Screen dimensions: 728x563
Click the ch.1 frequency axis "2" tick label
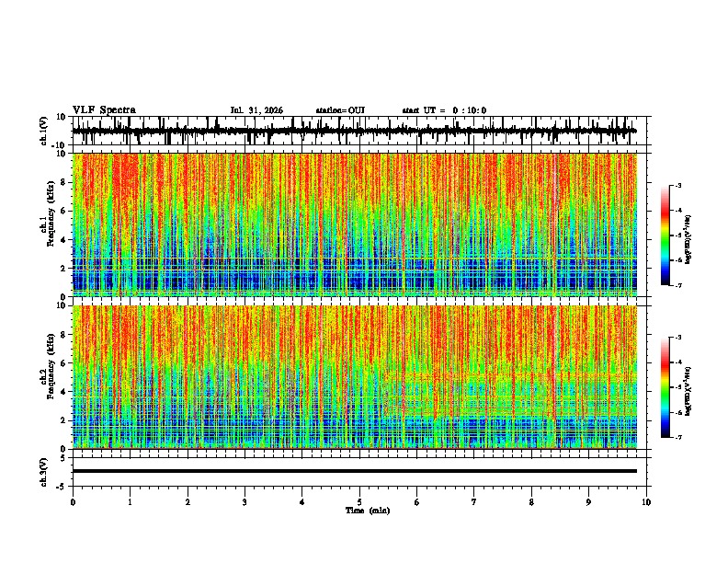point(63,268)
